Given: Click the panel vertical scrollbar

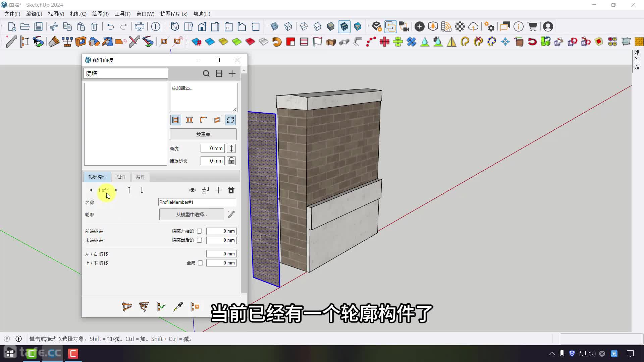Looking at the screenshot, I should [244, 183].
